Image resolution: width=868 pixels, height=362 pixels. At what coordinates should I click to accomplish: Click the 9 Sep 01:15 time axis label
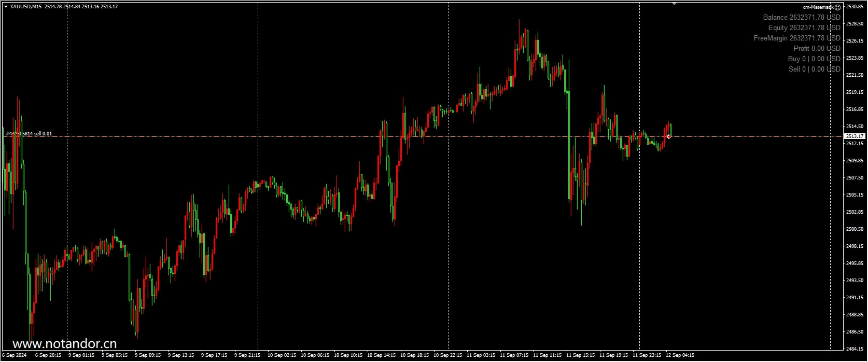[x=81, y=355]
